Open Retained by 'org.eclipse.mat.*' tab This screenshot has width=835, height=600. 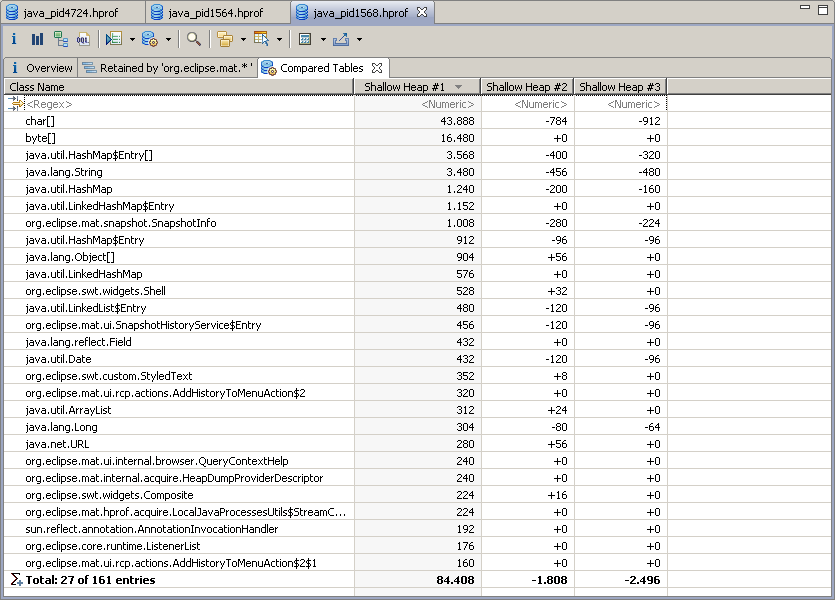[169, 68]
